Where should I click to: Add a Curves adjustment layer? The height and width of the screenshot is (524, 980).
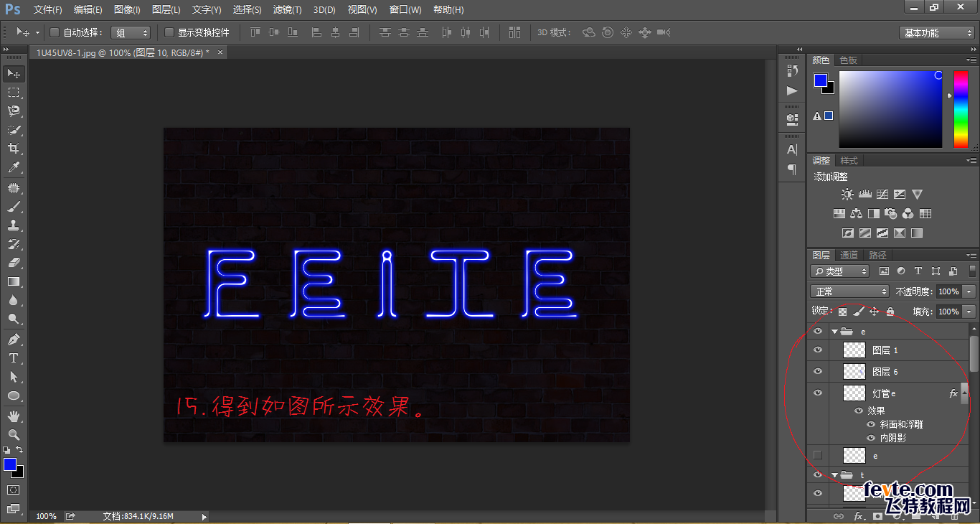[882, 194]
